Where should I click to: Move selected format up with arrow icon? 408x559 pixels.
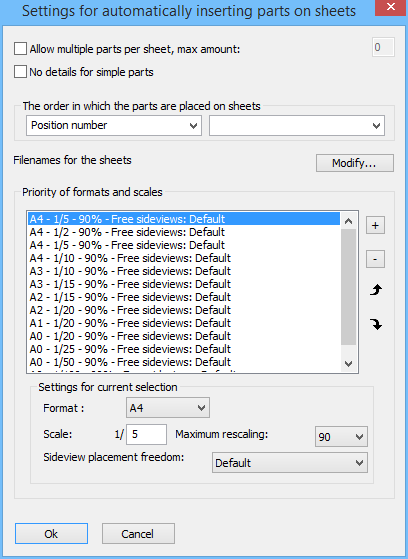coord(376,290)
